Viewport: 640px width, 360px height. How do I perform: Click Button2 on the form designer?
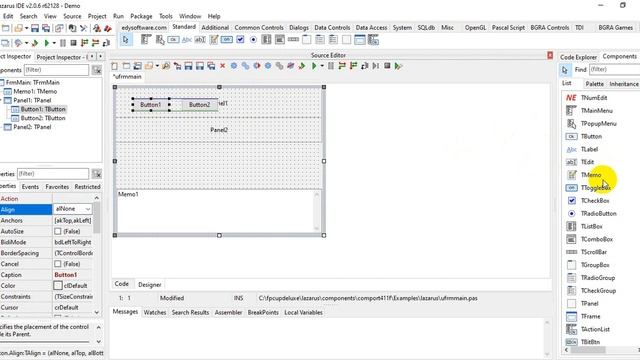tap(199, 105)
